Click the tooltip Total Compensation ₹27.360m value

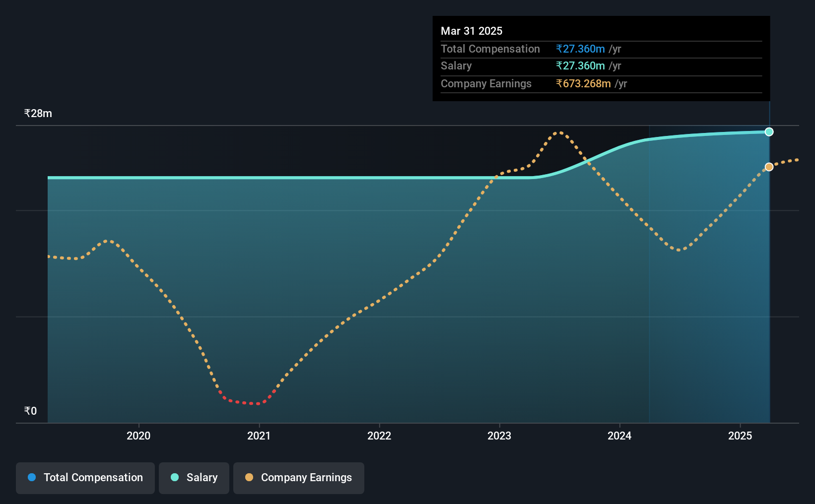click(x=581, y=49)
